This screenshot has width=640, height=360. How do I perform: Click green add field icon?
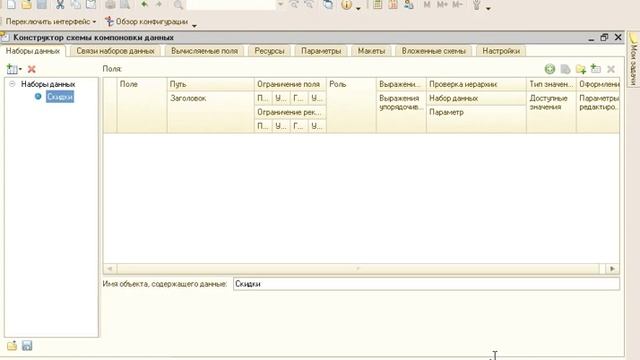pyautogui.click(x=550, y=69)
